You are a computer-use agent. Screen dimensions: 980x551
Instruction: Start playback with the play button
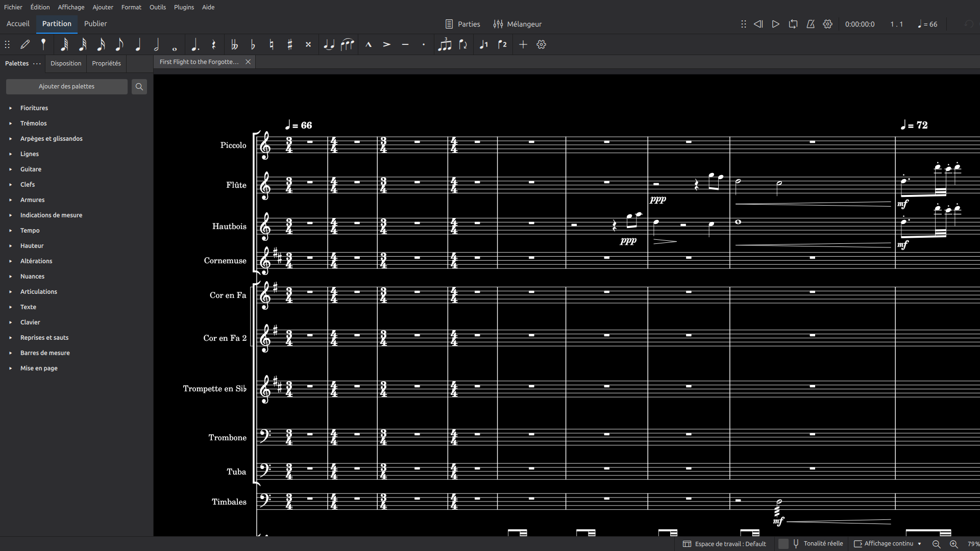click(776, 24)
